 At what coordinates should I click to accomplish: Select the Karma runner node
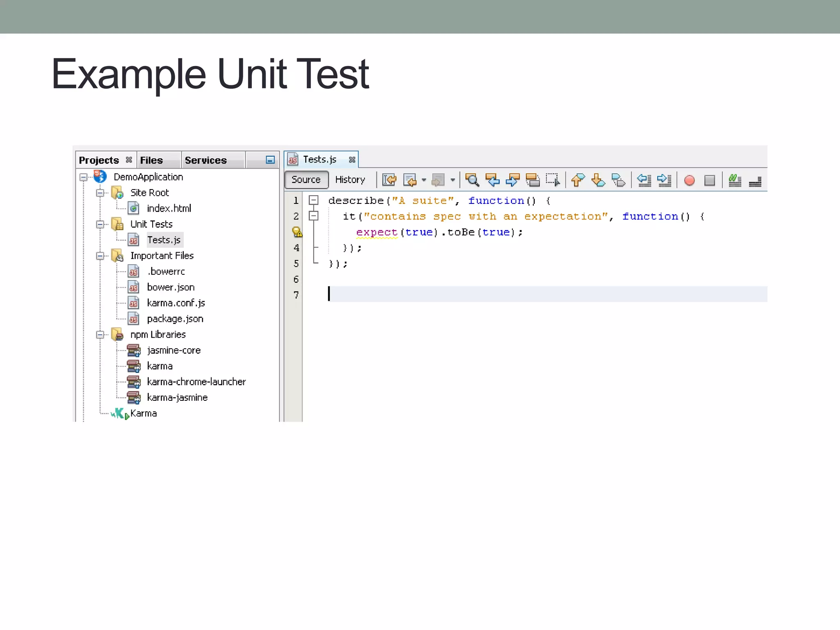click(144, 413)
